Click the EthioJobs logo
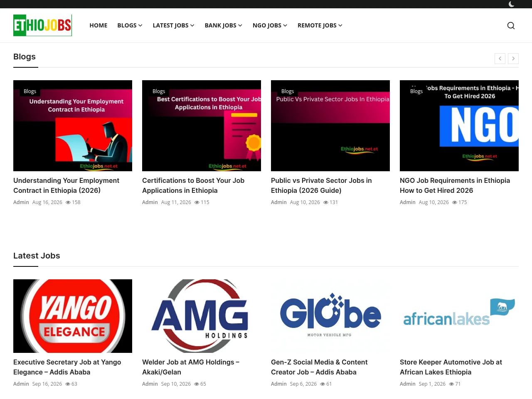 (42, 25)
